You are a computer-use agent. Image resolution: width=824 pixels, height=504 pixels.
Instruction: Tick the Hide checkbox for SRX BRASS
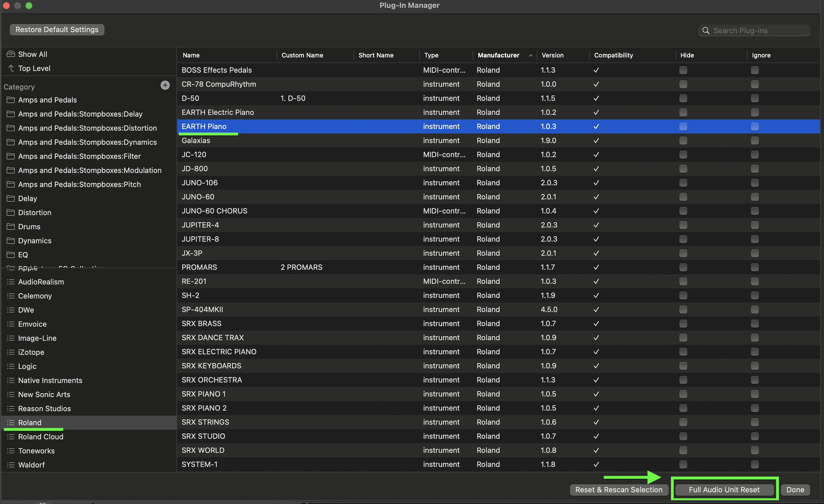[x=683, y=324]
